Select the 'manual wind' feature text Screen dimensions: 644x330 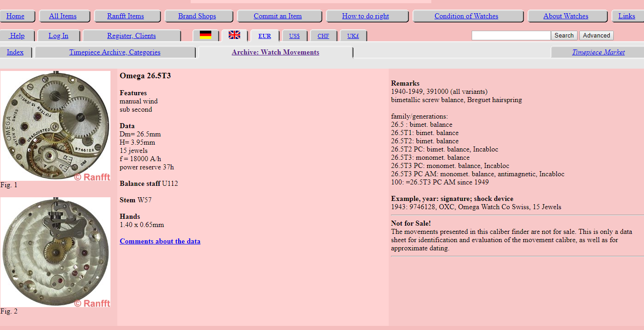click(138, 101)
